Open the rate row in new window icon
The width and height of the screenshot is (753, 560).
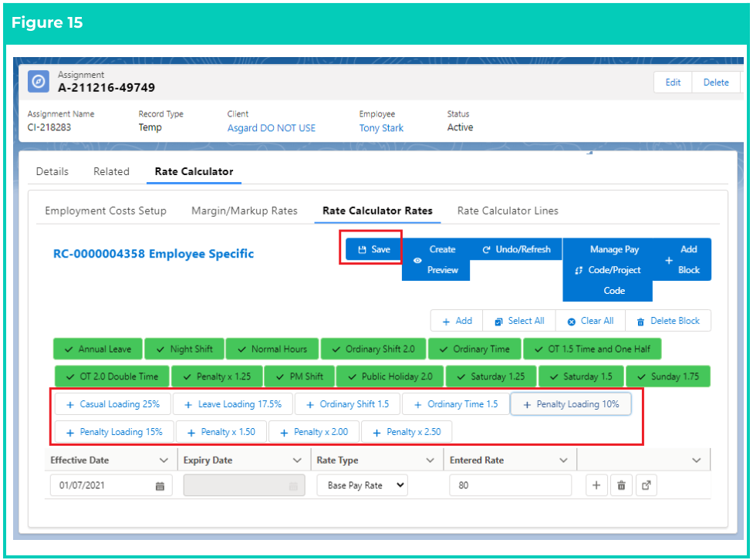tap(647, 485)
